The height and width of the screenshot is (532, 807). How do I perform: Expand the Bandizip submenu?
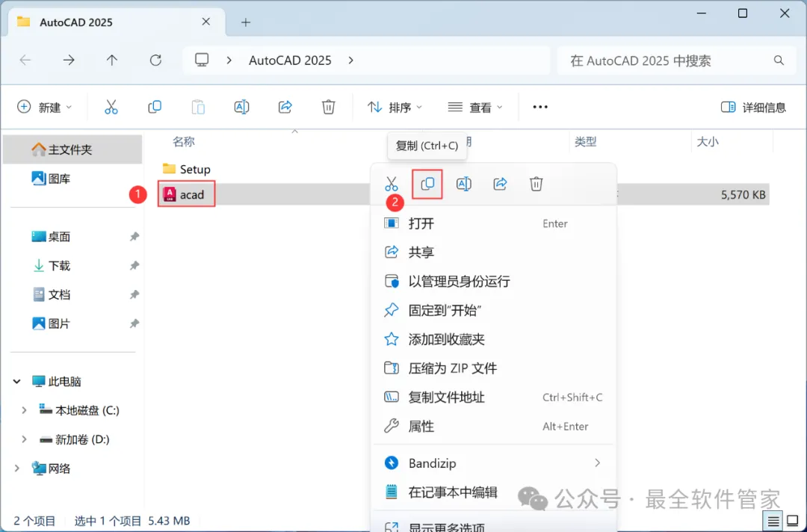point(597,463)
